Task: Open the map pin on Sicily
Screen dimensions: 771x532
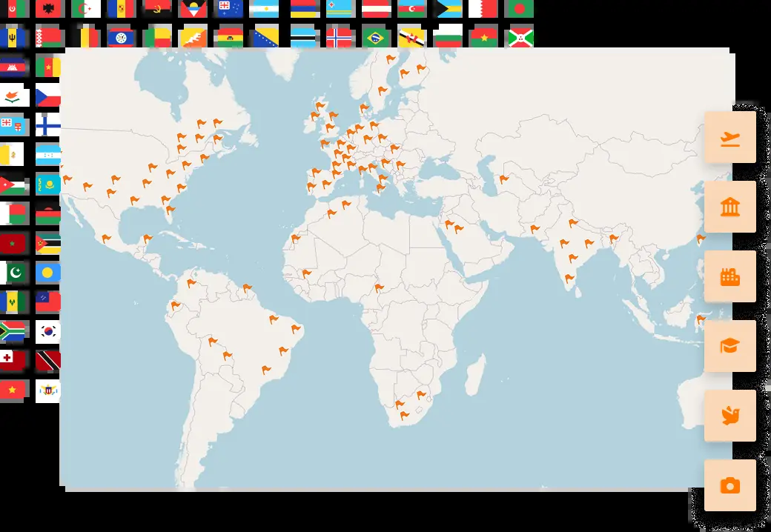Action: click(380, 188)
